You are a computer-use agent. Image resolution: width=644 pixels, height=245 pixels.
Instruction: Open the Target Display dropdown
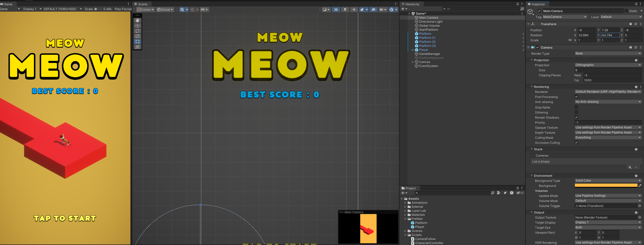click(x=608, y=222)
